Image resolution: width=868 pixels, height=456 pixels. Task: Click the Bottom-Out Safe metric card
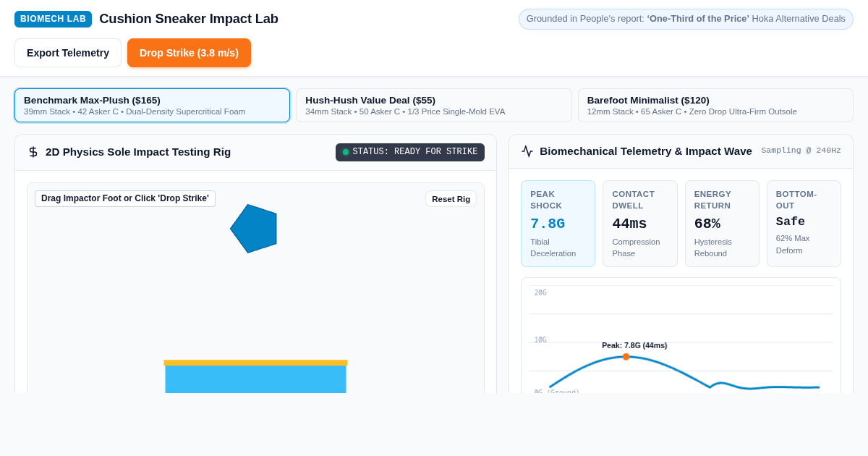[x=804, y=224]
